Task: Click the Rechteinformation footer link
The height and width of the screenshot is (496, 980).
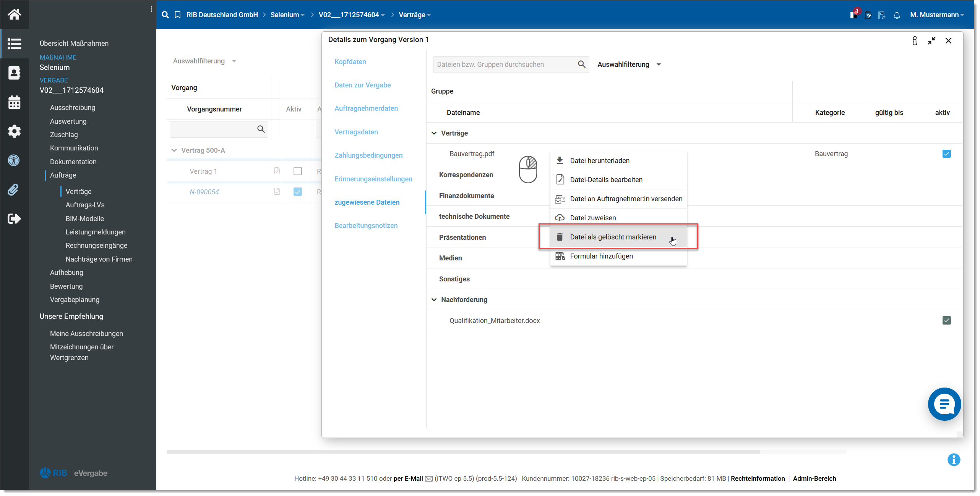Action: pyautogui.click(x=758, y=478)
